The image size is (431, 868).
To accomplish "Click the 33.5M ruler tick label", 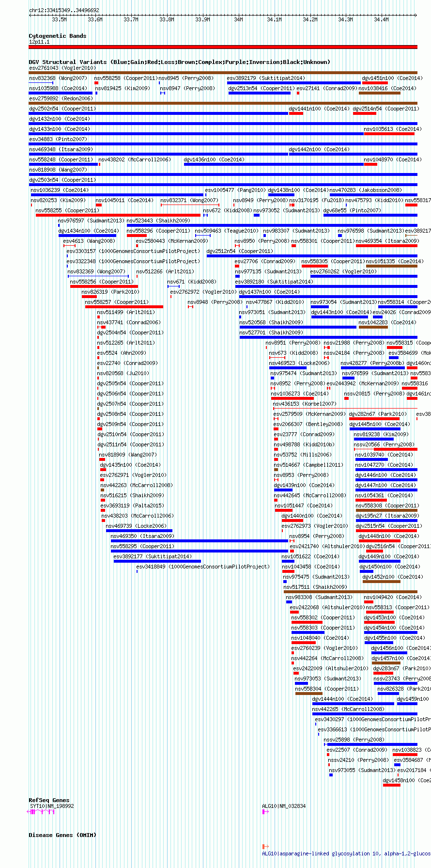I will [59, 19].
